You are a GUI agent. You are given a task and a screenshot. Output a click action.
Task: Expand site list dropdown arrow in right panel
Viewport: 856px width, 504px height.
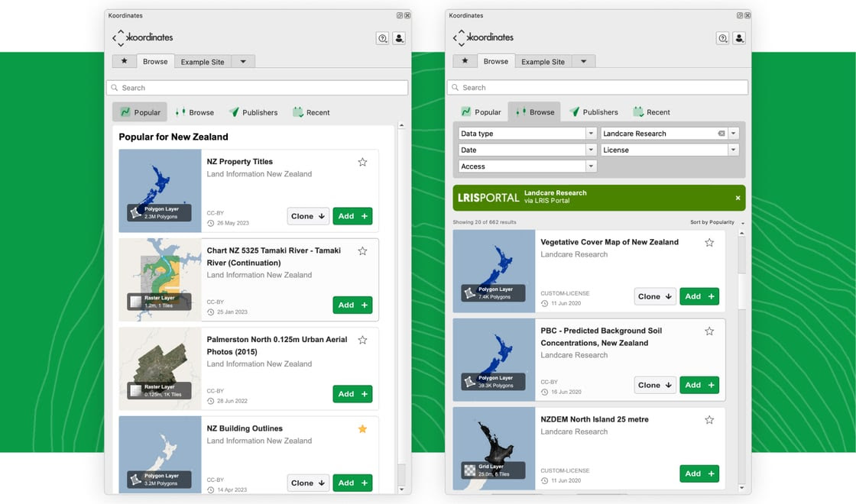click(x=584, y=62)
